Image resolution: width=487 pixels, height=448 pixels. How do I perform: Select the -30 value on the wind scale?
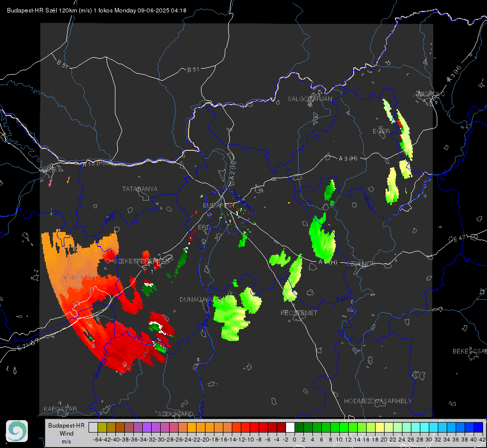[160, 440]
